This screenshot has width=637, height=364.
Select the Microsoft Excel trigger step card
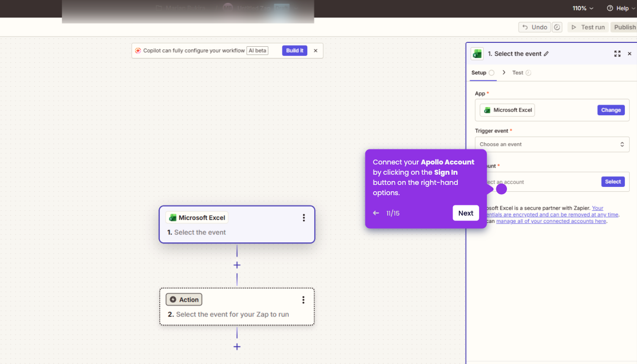pyautogui.click(x=237, y=224)
